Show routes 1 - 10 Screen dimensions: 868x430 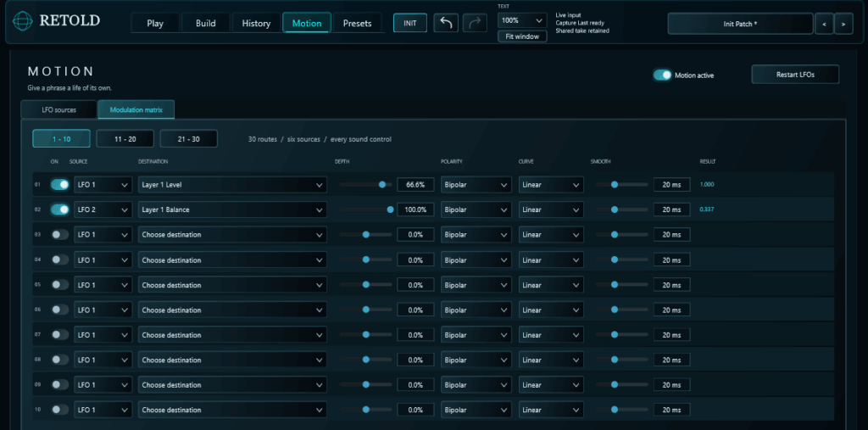pos(61,139)
